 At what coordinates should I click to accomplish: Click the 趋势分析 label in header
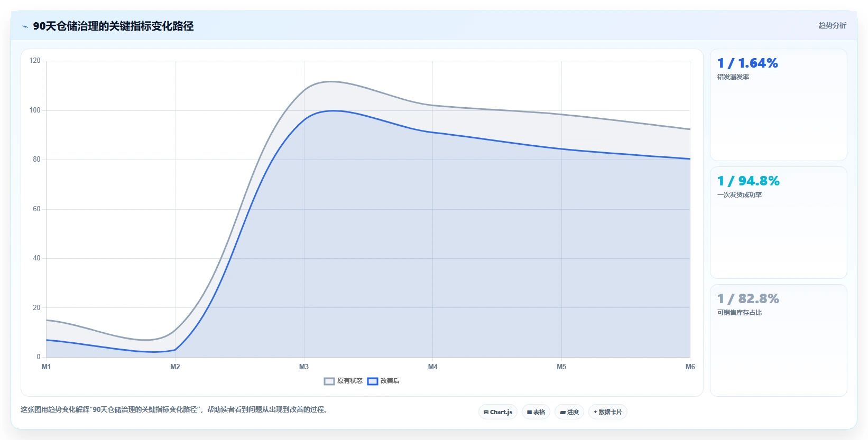[832, 25]
